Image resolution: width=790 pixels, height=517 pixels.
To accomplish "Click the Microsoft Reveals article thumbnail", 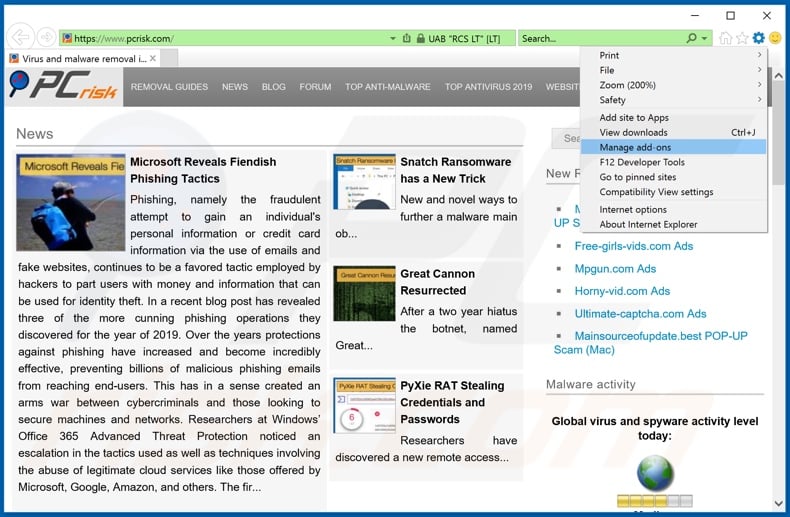I will (x=71, y=203).
